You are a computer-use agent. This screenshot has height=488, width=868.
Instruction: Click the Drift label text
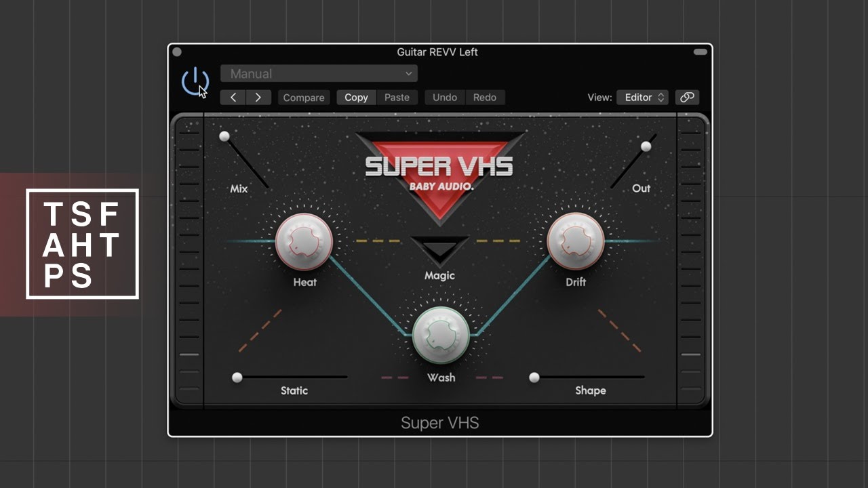(x=576, y=282)
